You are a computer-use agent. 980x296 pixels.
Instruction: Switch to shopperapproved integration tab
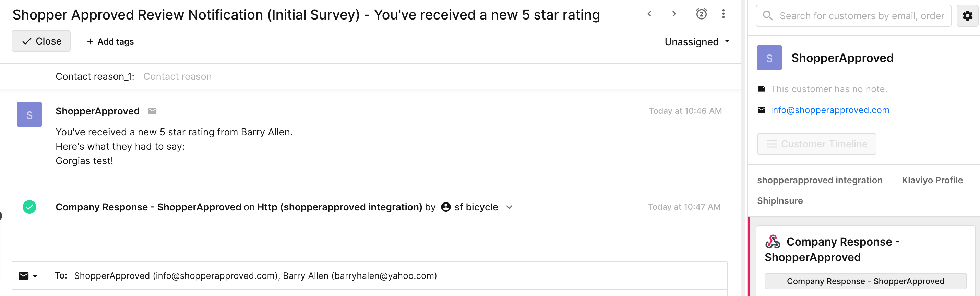click(820, 181)
